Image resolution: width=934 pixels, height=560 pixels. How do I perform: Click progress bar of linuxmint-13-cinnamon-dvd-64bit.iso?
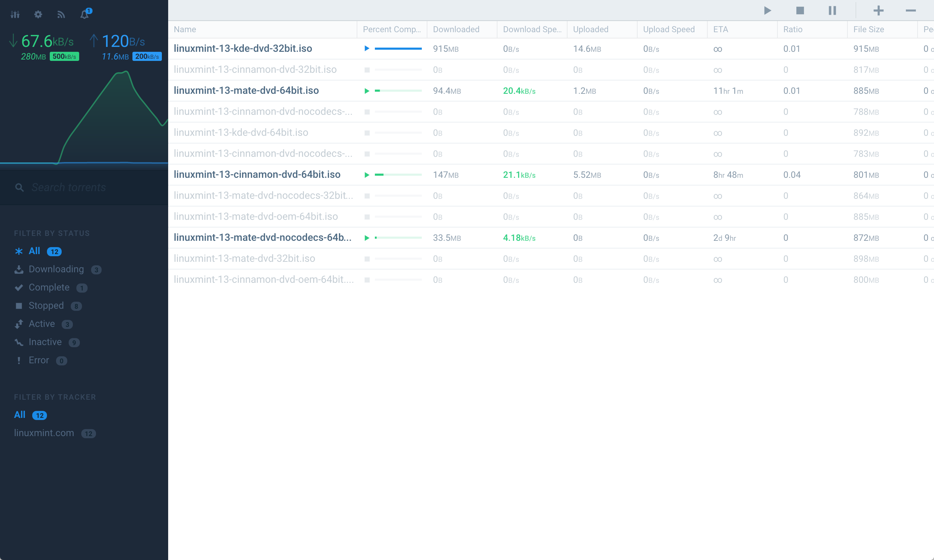point(398,175)
